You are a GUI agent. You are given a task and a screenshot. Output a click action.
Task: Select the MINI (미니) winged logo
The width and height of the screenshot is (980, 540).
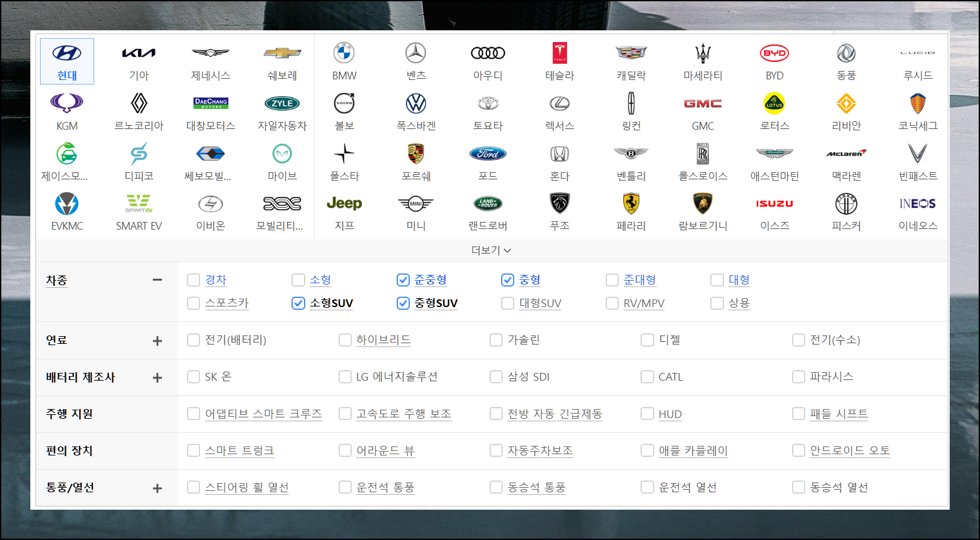point(416,203)
